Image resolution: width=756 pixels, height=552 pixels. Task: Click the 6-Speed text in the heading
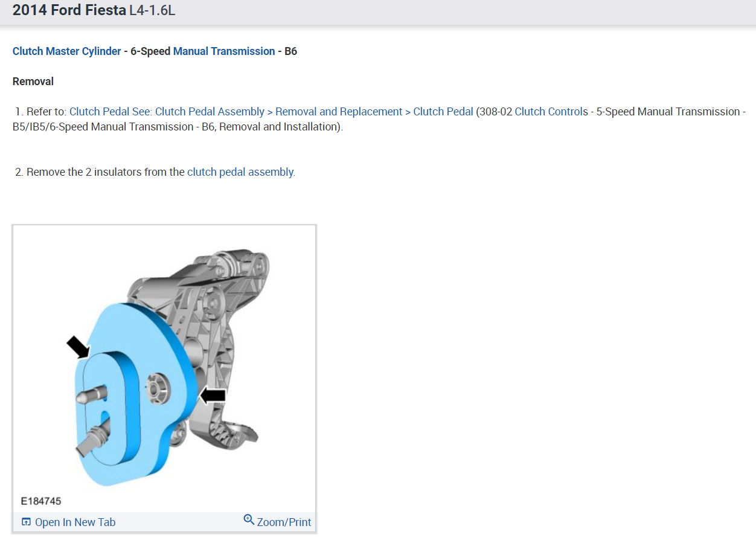[150, 51]
